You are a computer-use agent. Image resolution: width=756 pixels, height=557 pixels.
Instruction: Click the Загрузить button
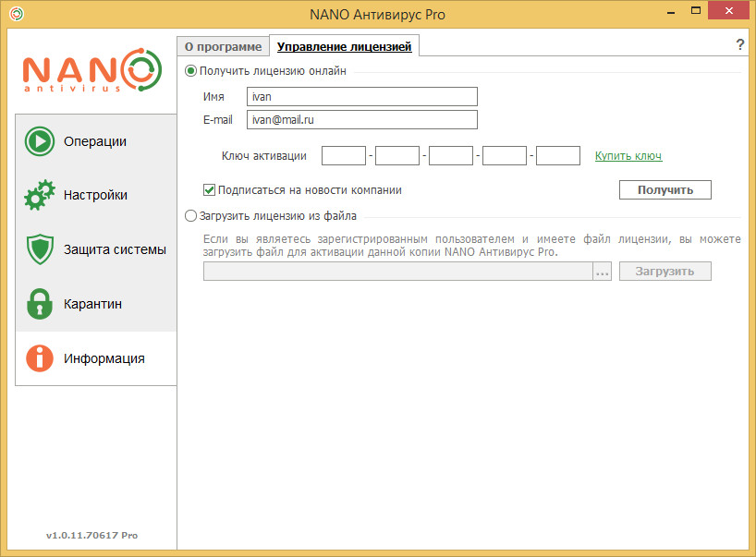665,272
